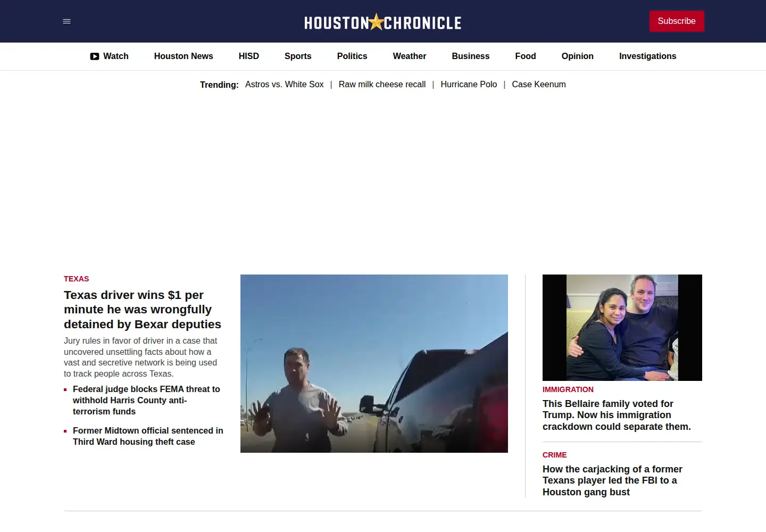This screenshot has height=532, width=766.
Task: Open Federal judge blocks FEMA threat story
Action: tap(146, 401)
